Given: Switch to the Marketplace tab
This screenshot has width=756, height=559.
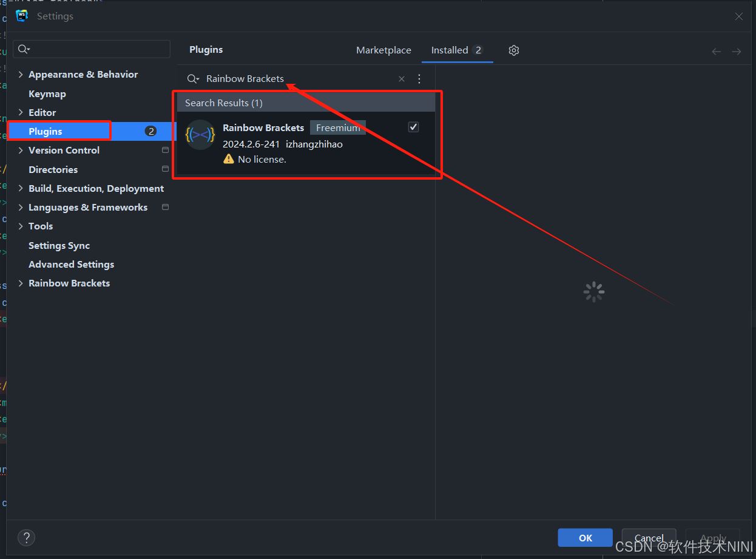Looking at the screenshot, I should click(x=383, y=50).
